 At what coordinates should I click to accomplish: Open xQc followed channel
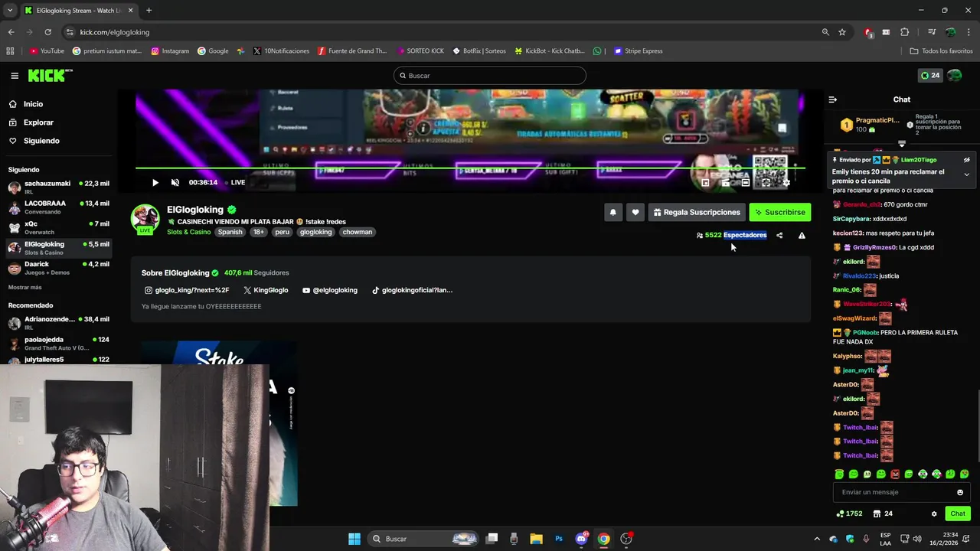point(59,227)
